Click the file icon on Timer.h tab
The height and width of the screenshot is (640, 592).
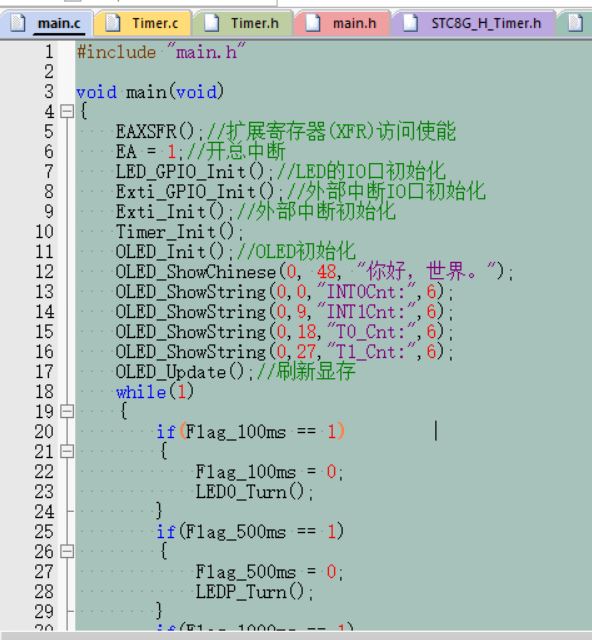click(211, 22)
